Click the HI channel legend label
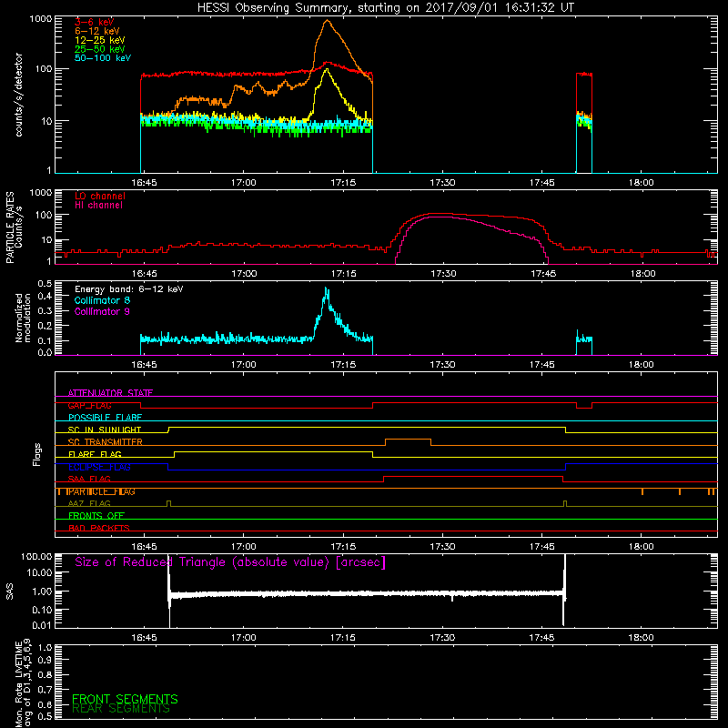728x728 pixels. (x=98, y=206)
